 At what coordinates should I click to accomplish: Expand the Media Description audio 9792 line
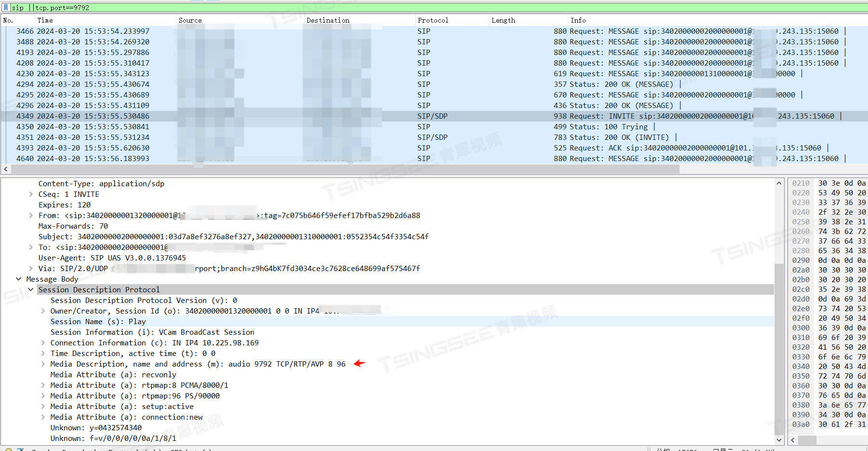coord(43,364)
